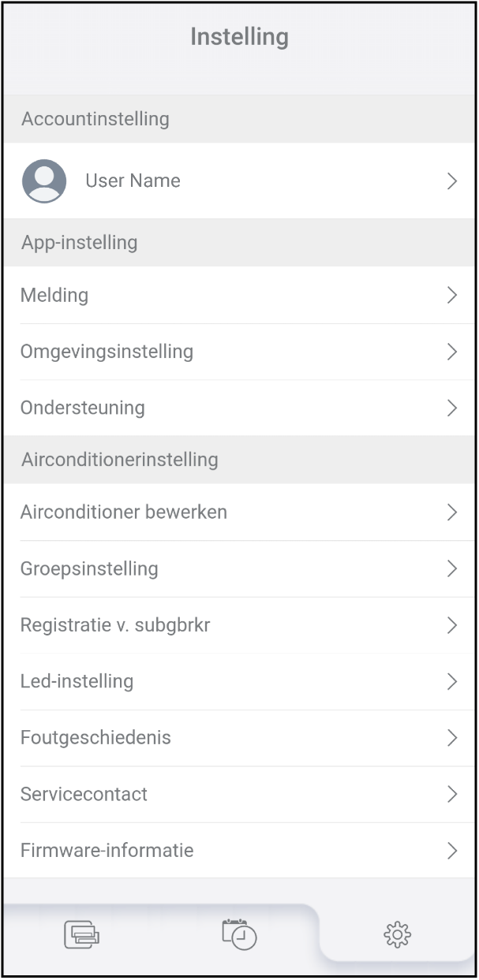Tap the user profile avatar icon
The height and width of the screenshot is (980, 479).
[44, 181]
